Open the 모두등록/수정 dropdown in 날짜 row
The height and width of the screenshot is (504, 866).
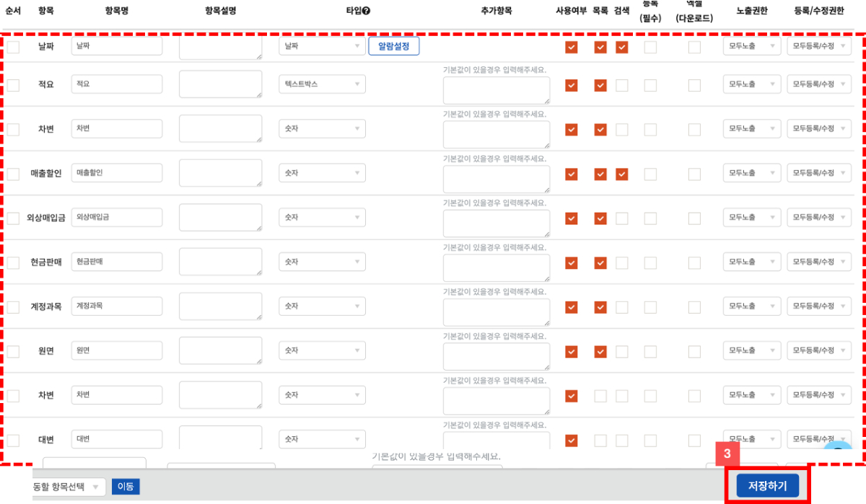tap(819, 46)
